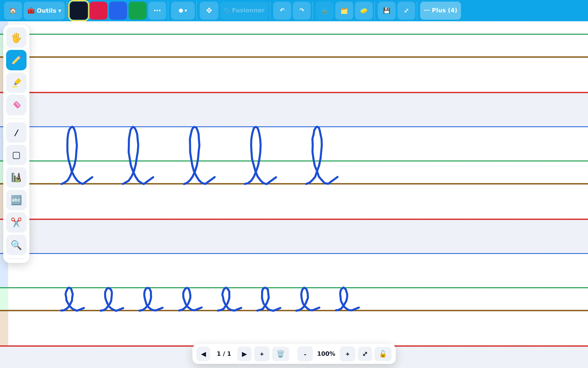Select the yellow highlighter tool

point(16,83)
